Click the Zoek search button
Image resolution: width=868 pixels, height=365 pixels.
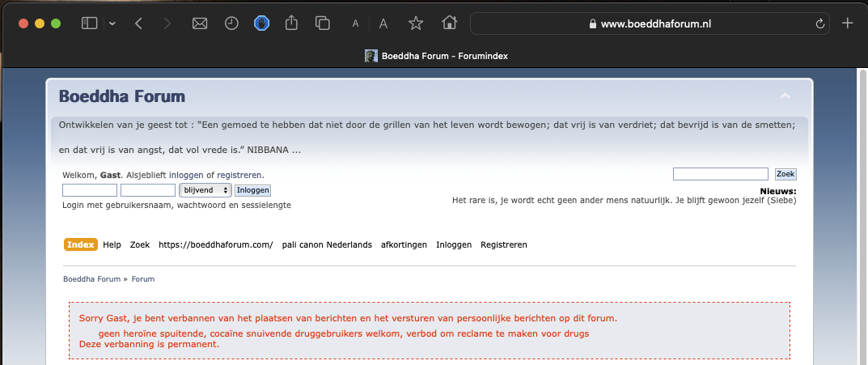pos(785,174)
